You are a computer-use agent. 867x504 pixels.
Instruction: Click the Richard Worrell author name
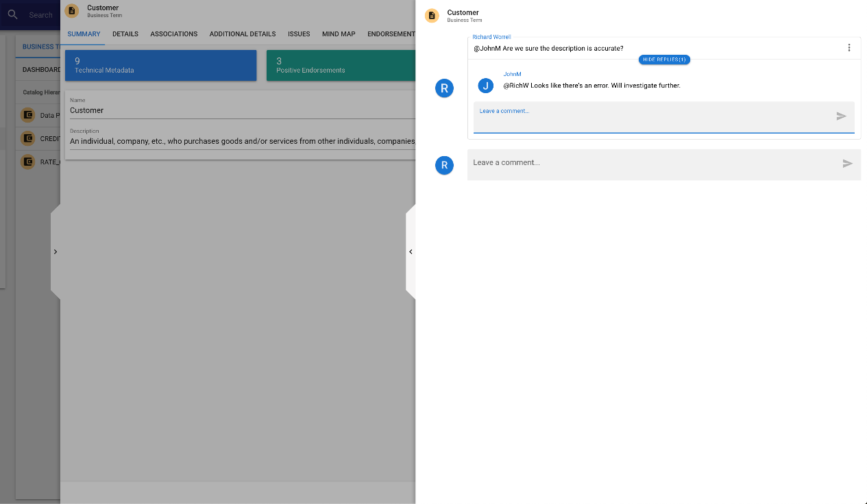491,37
